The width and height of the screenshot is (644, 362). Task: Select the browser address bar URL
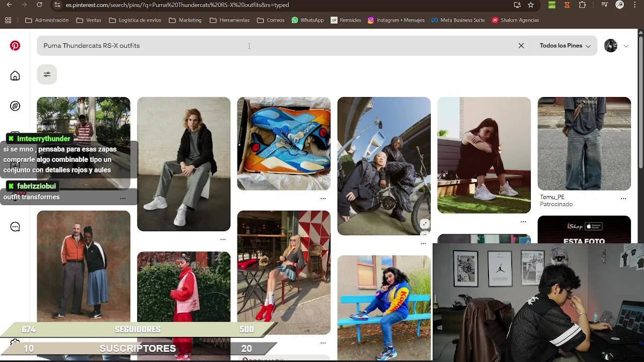(x=177, y=5)
